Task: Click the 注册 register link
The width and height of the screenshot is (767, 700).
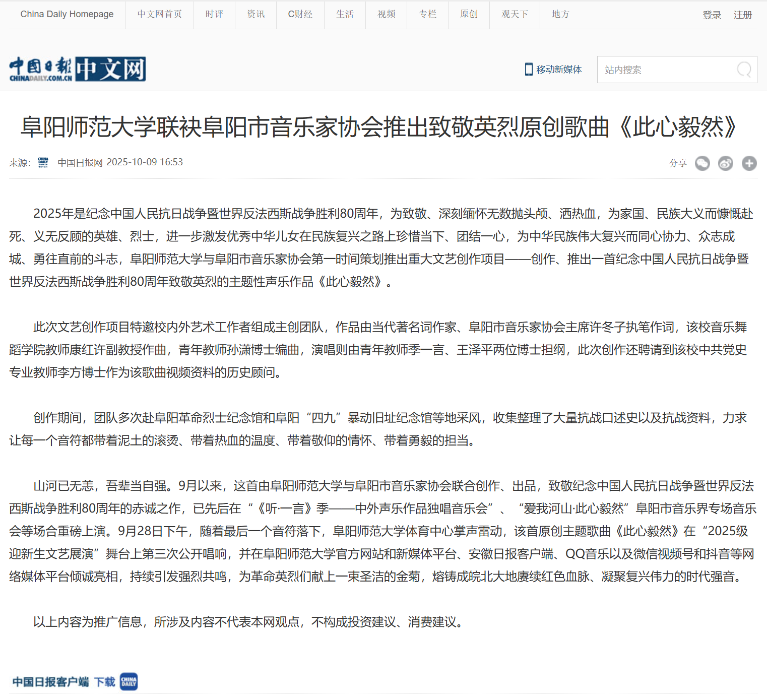Action: 742,15
